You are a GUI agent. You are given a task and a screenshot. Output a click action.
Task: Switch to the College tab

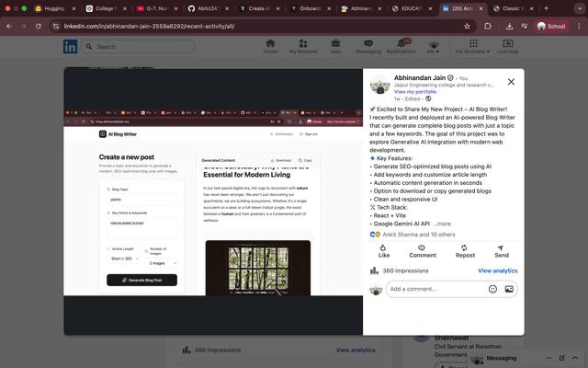tap(106, 8)
